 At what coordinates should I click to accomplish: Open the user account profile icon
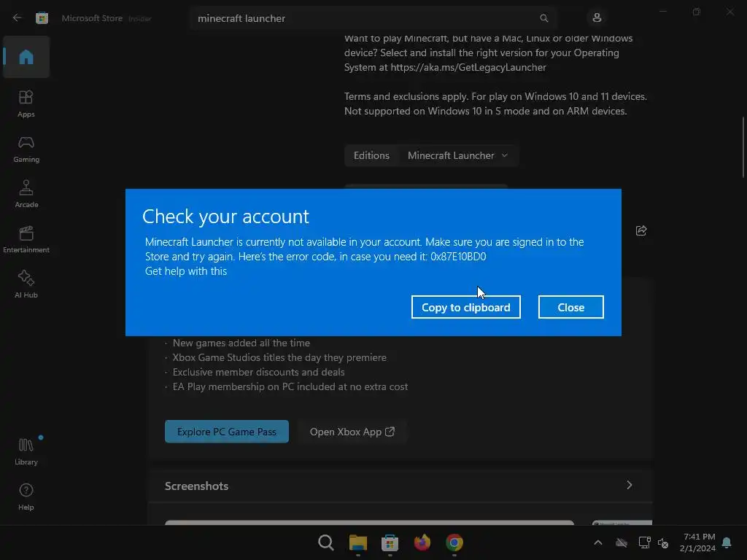click(597, 18)
